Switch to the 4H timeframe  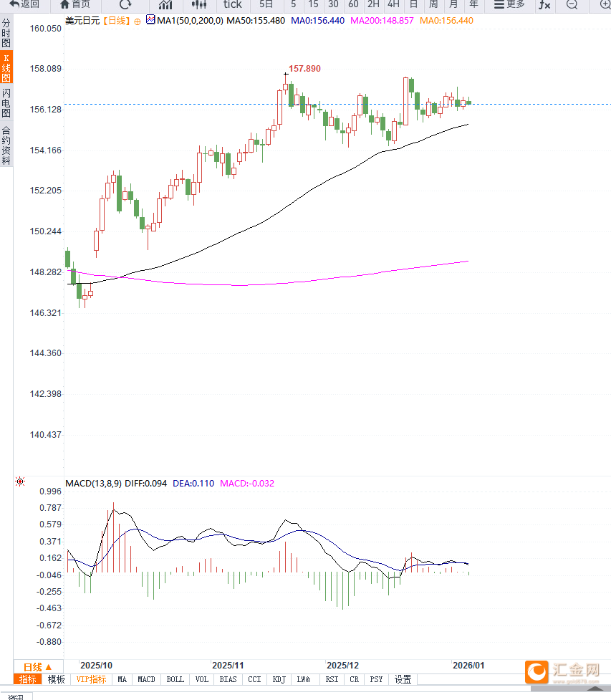tap(393, 4)
